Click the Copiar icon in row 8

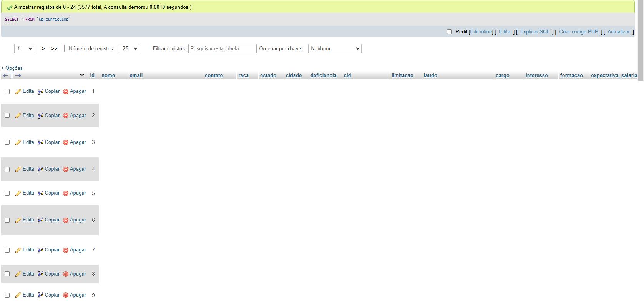coord(40,274)
